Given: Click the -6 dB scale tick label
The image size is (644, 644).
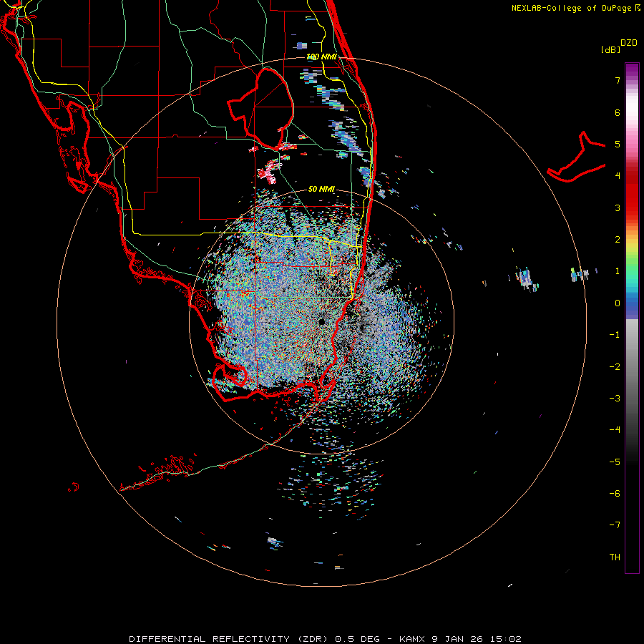Looking at the screenshot, I should click(615, 494).
